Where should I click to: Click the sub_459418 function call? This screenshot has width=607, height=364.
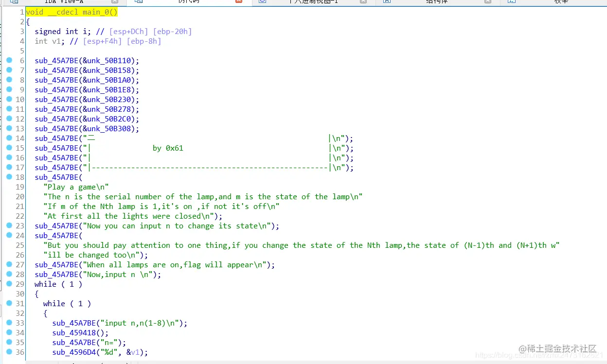pyautogui.click(x=74, y=332)
